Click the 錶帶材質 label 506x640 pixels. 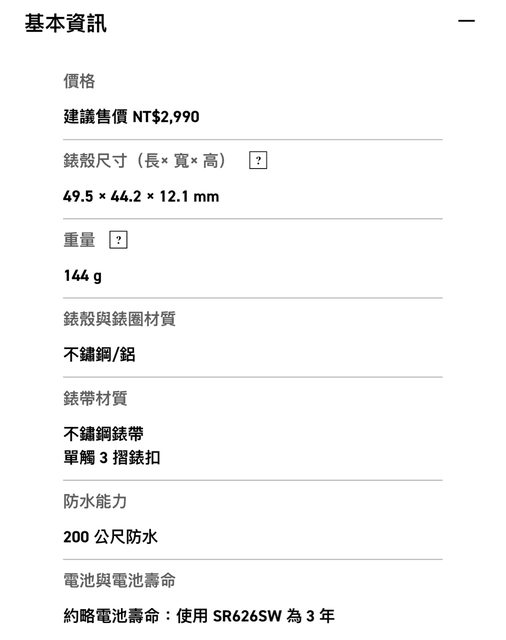pos(95,398)
